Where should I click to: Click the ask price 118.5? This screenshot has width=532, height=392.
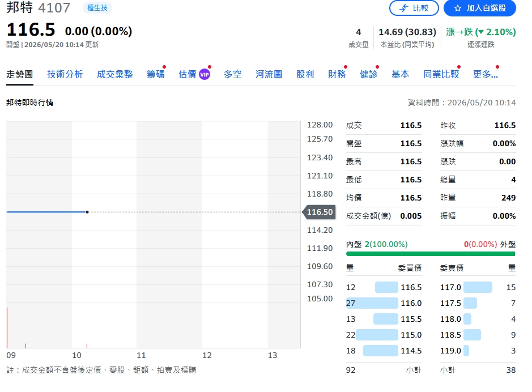pyautogui.click(x=450, y=335)
